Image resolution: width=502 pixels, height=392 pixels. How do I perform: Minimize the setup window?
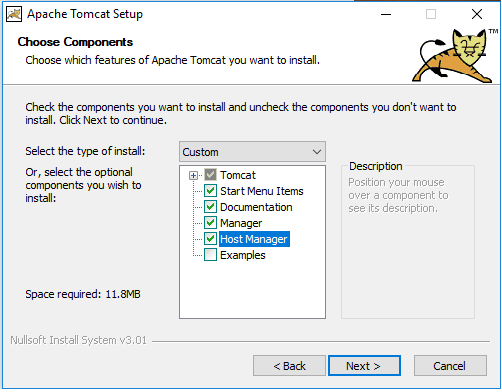[386, 14]
